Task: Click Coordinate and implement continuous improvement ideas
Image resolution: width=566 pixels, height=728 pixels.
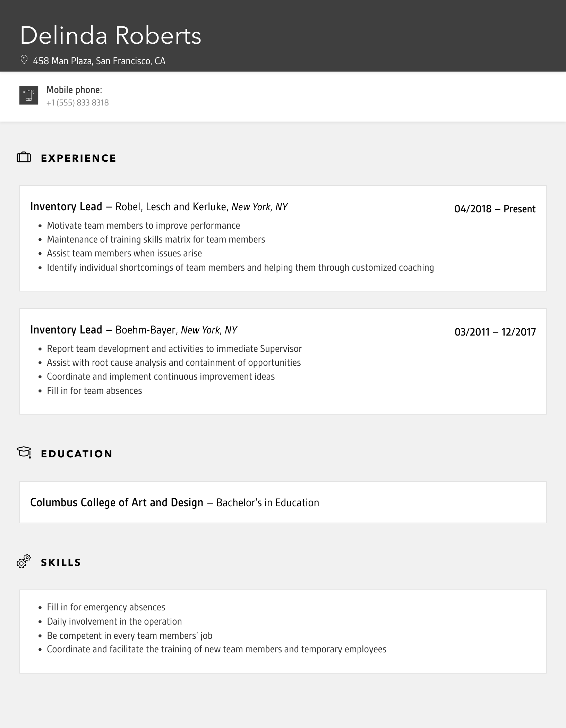Action: pos(161,376)
